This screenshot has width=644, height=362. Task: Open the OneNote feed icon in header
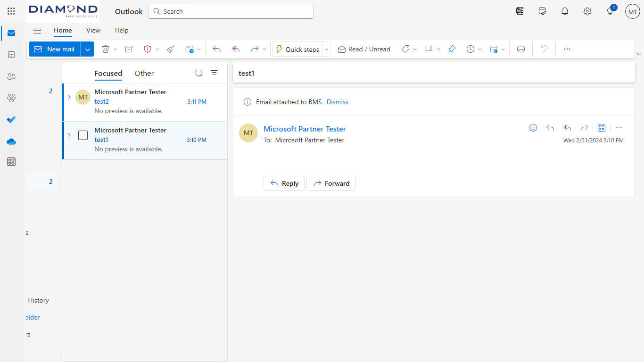click(x=520, y=11)
